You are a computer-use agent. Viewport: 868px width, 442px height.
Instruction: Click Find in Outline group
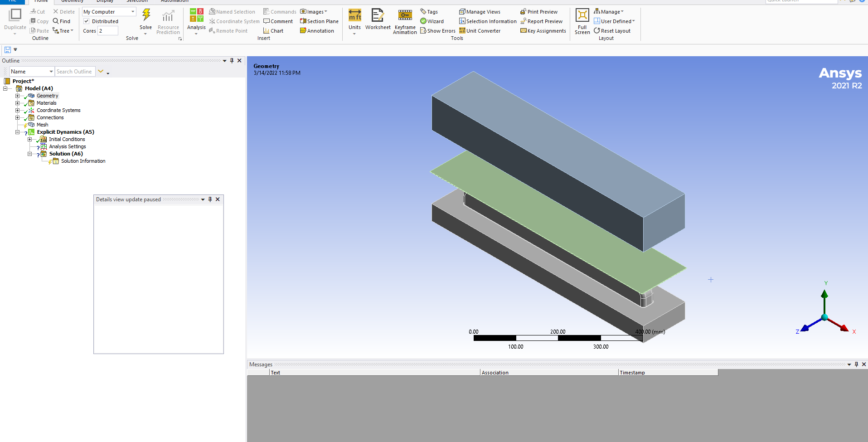pos(62,21)
